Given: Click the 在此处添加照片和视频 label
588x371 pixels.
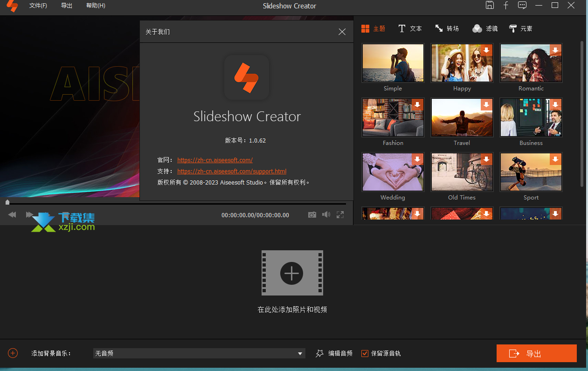Looking at the screenshot, I should pyautogui.click(x=292, y=309).
